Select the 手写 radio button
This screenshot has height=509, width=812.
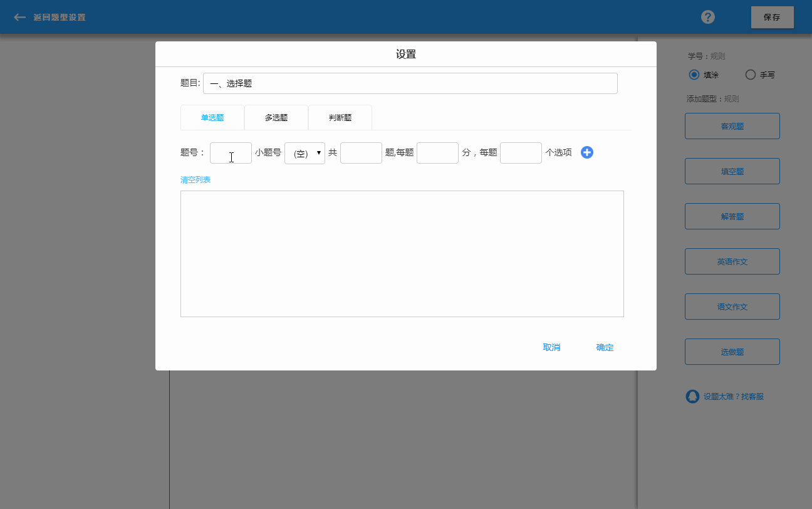751,75
